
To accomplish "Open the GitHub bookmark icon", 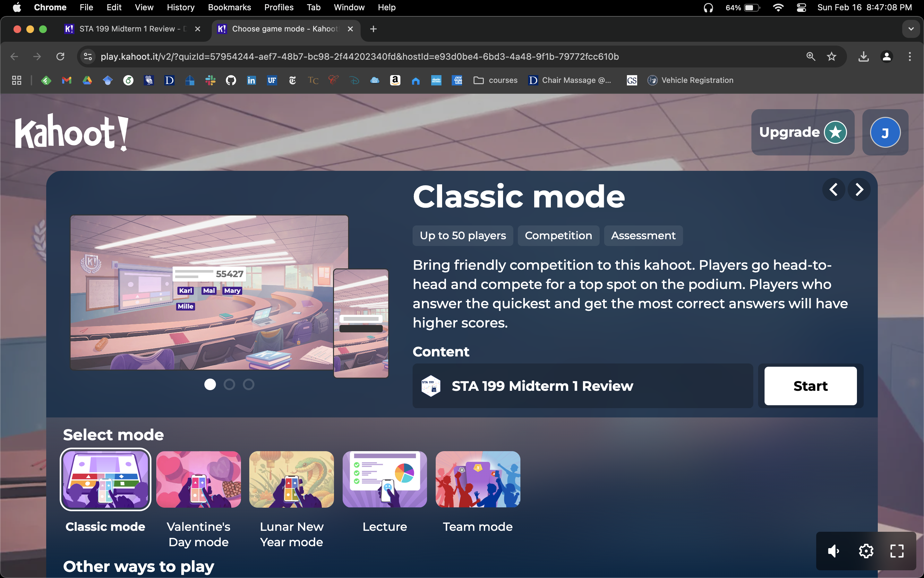I will click(231, 80).
